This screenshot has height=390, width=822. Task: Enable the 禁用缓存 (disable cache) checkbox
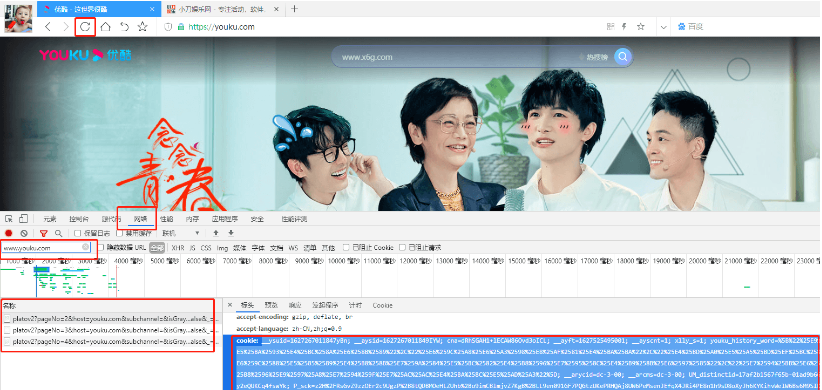(x=120, y=233)
